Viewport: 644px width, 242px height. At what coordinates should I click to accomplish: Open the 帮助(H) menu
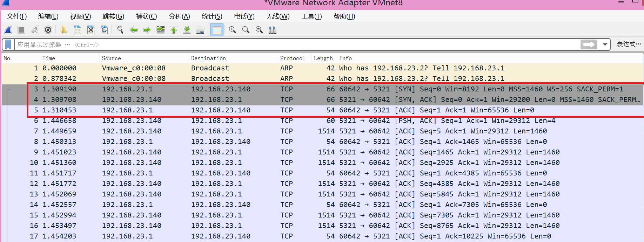click(344, 16)
